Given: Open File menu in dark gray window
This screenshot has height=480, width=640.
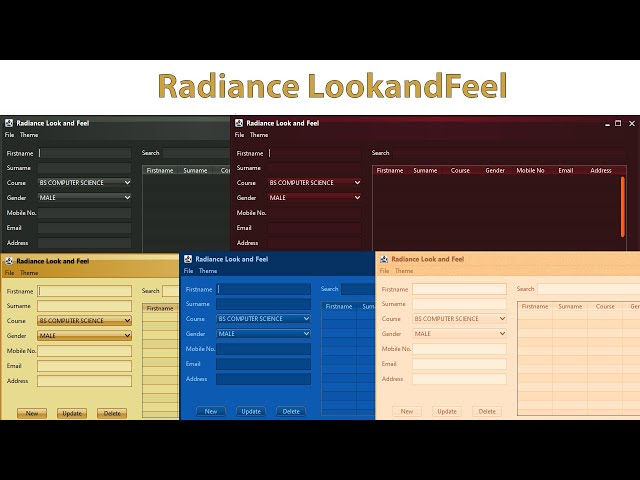Looking at the screenshot, I should pos(9,135).
